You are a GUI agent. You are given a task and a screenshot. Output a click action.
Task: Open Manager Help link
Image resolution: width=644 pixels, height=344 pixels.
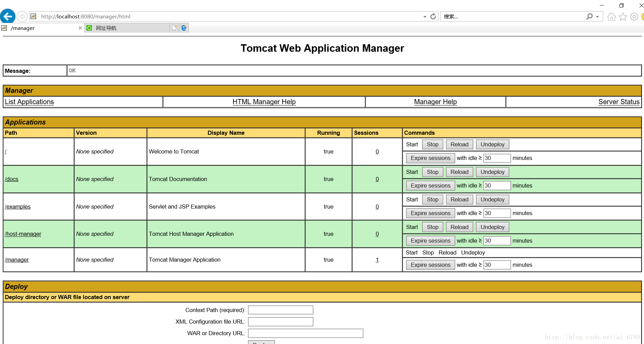click(x=435, y=102)
